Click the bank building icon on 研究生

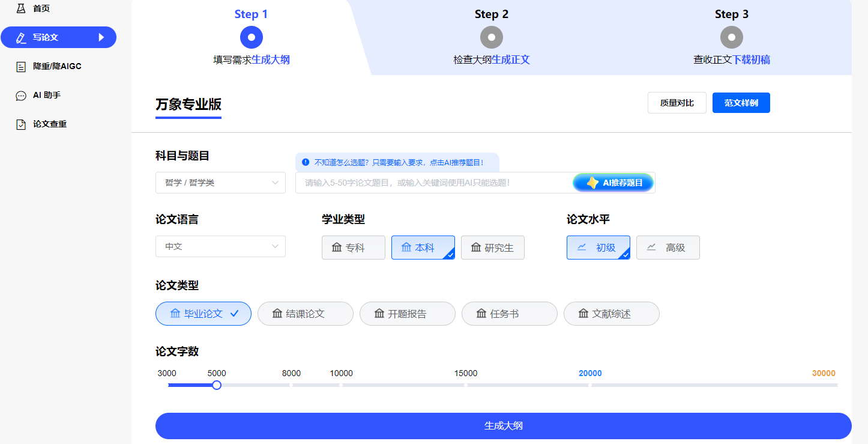tap(476, 248)
